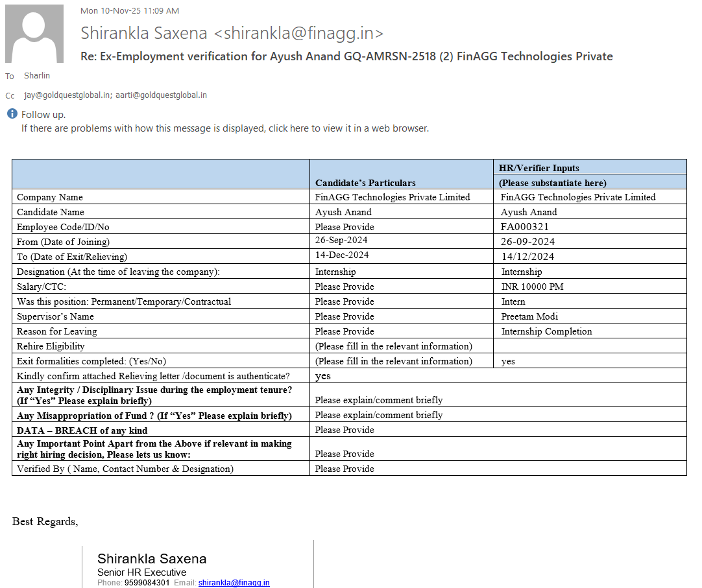Click the Follow up flag text
This screenshot has height=588, width=702.
click(x=43, y=115)
